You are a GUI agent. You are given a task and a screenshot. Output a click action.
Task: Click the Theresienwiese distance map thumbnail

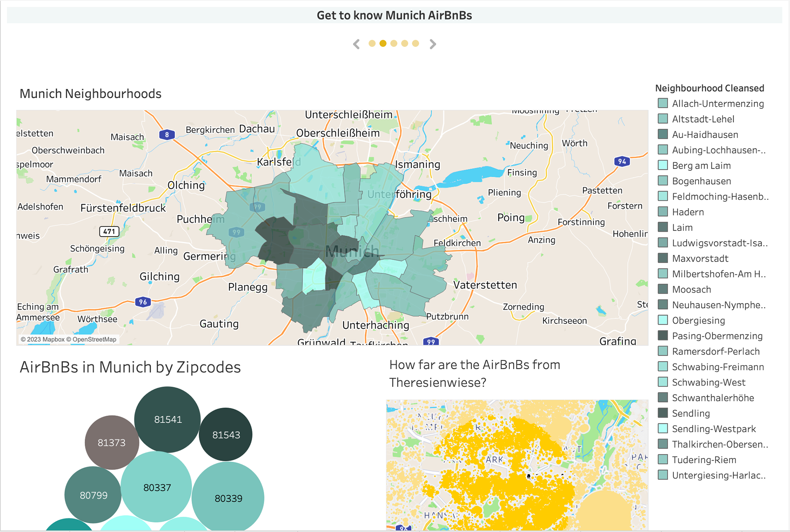click(x=517, y=465)
